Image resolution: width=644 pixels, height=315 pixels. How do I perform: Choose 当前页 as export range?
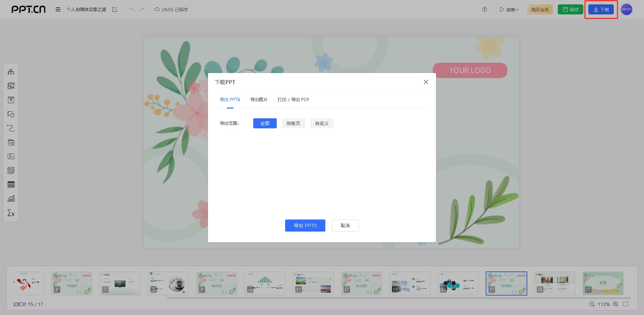(293, 123)
